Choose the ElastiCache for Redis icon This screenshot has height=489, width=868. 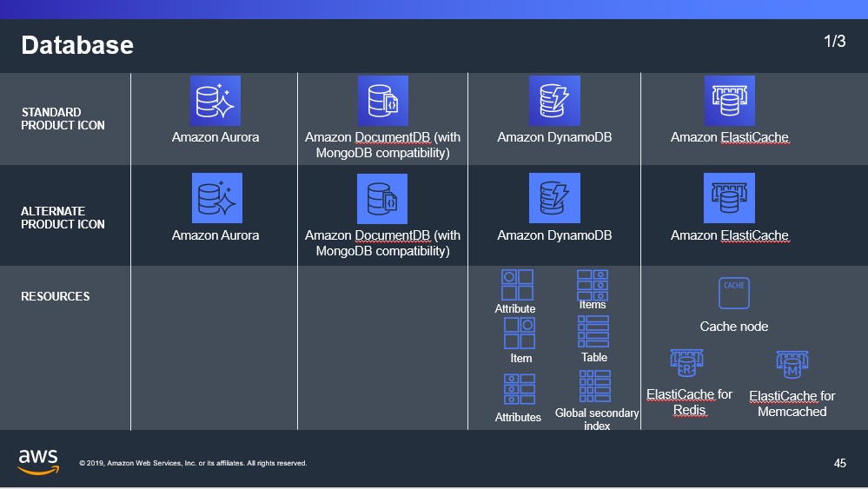click(687, 364)
